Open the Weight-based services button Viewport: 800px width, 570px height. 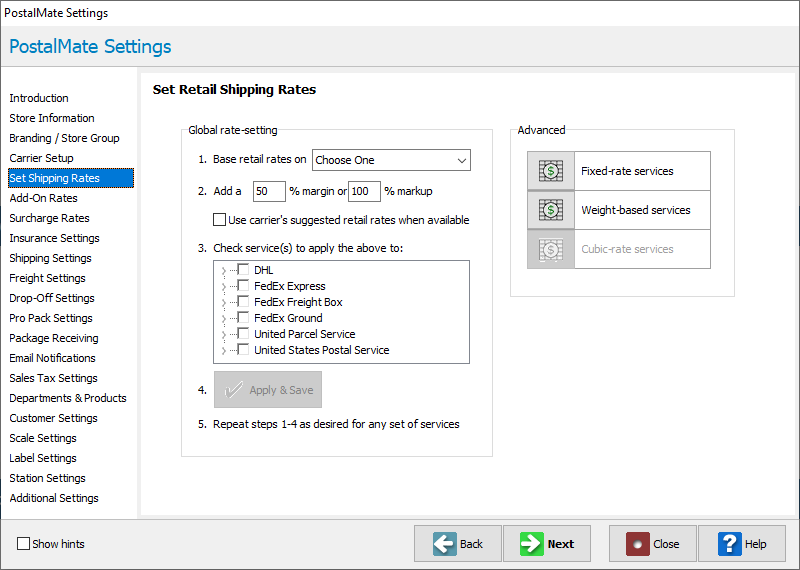pyautogui.click(x=619, y=210)
